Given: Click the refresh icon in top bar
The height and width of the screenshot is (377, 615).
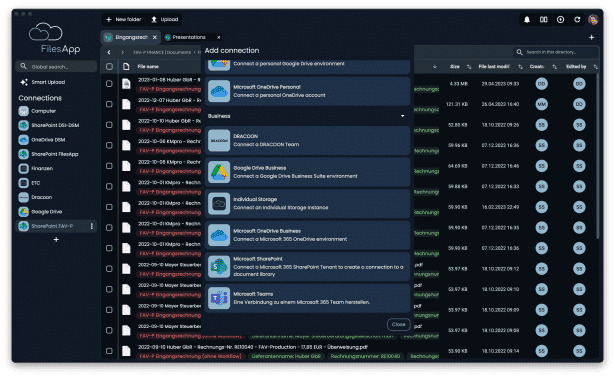Looking at the screenshot, I should click(577, 19).
